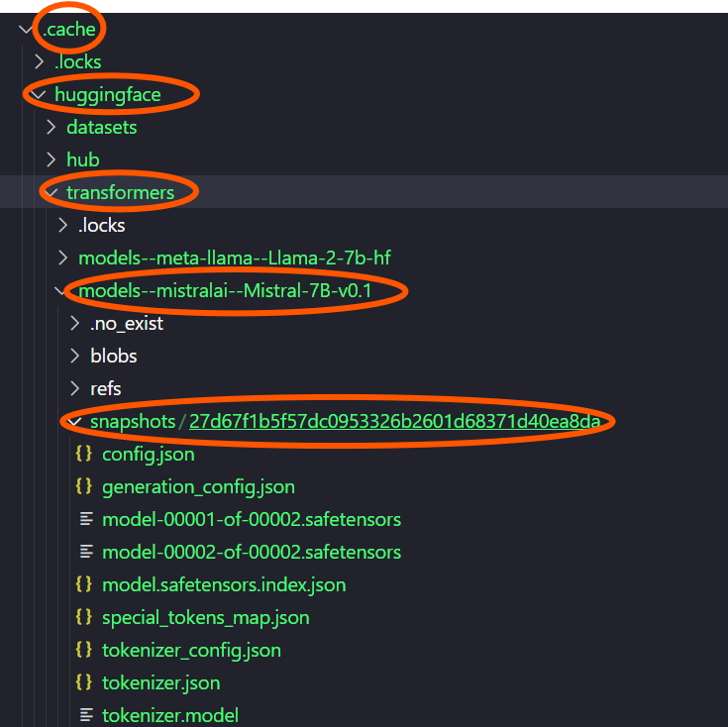Click the file icon beside tokenizer.model
Image resolution: width=728 pixels, height=727 pixels.
tap(85, 715)
